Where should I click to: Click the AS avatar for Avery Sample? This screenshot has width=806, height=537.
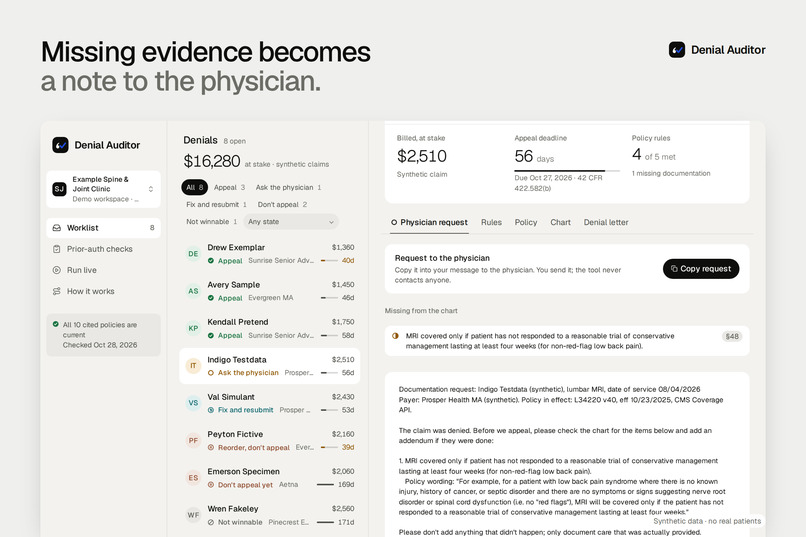193,291
